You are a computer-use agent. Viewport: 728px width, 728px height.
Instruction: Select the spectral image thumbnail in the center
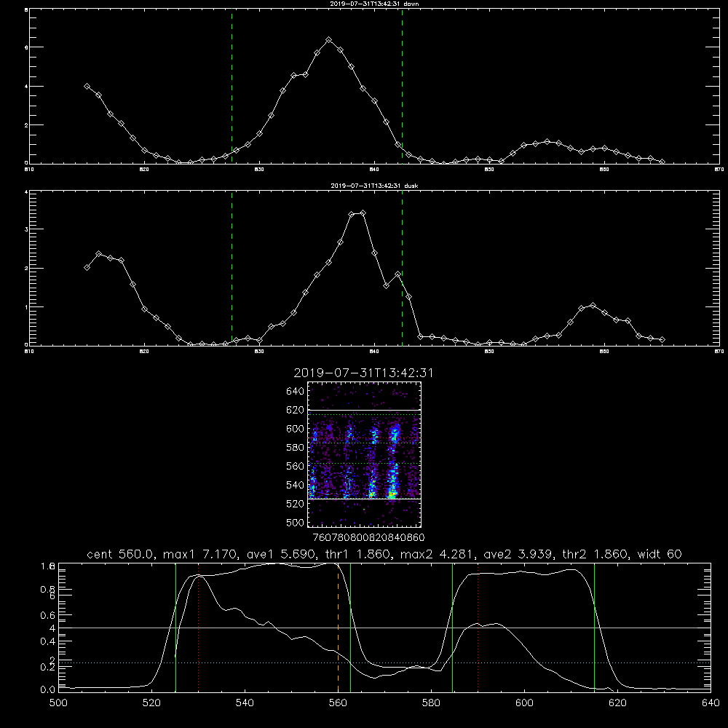(364, 454)
